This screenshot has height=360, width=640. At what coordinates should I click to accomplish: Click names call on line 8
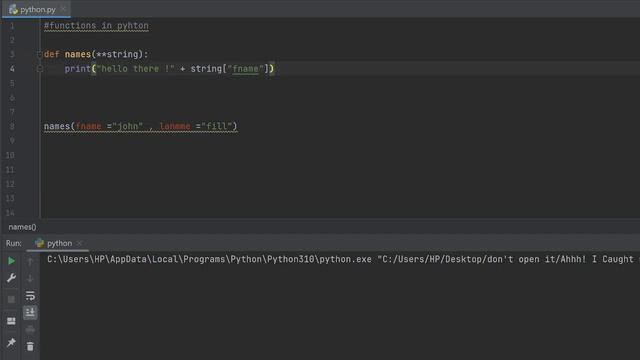pos(57,126)
